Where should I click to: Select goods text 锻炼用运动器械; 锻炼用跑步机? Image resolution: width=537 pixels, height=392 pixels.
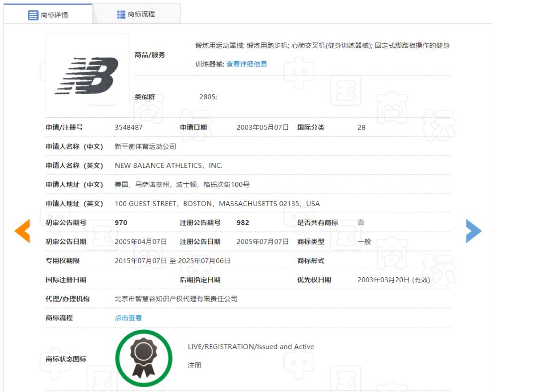pyautogui.click(x=242, y=46)
